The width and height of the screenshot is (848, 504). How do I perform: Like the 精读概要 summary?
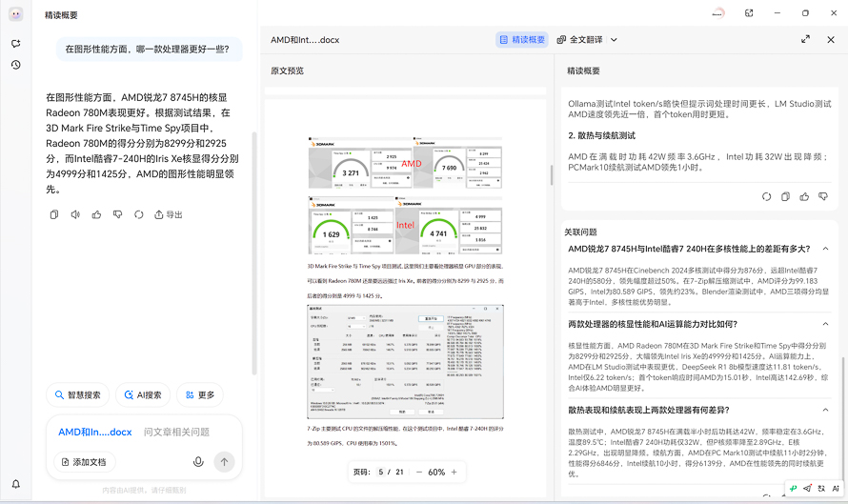coord(804,197)
